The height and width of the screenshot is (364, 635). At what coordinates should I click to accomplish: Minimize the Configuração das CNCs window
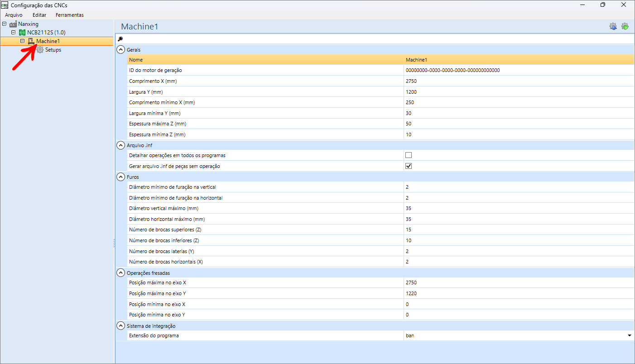[582, 5]
